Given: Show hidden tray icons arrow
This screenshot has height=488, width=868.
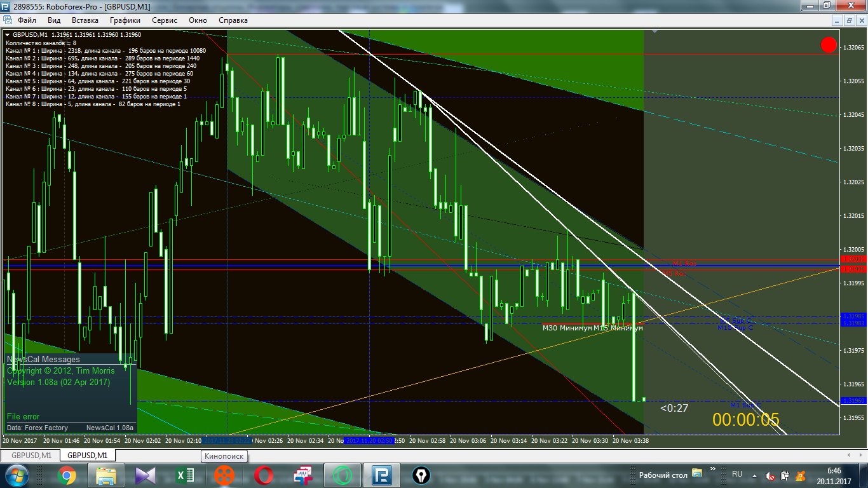Looking at the screenshot, I should [754, 475].
